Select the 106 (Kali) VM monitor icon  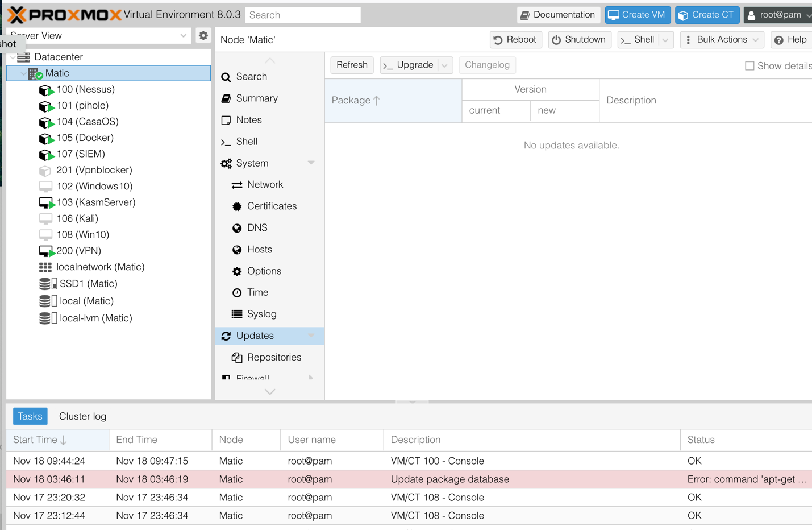pyautogui.click(x=45, y=219)
